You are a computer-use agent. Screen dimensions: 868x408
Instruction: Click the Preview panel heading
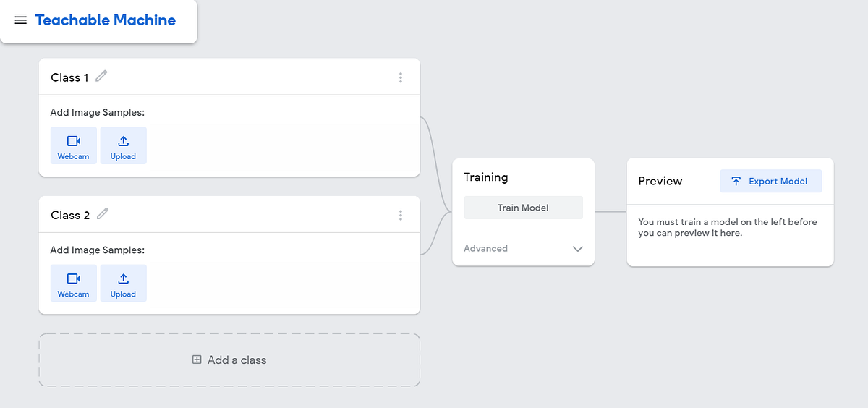pyautogui.click(x=660, y=181)
